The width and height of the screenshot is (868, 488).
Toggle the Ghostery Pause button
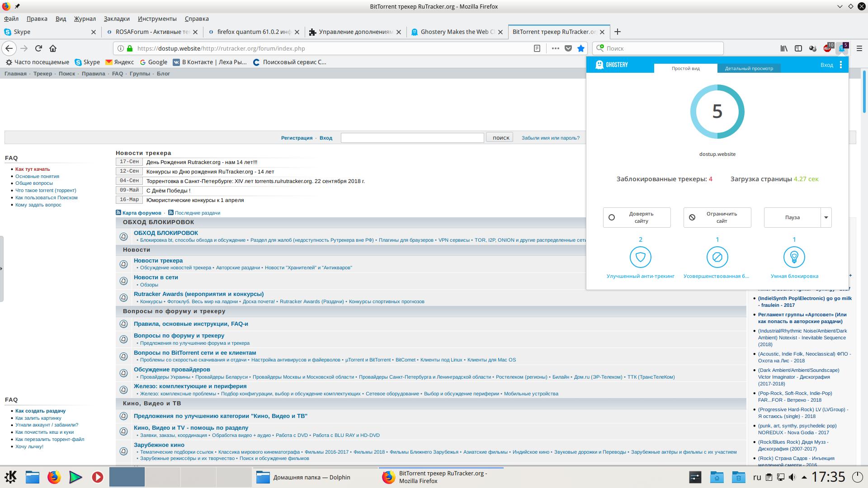[x=792, y=217]
